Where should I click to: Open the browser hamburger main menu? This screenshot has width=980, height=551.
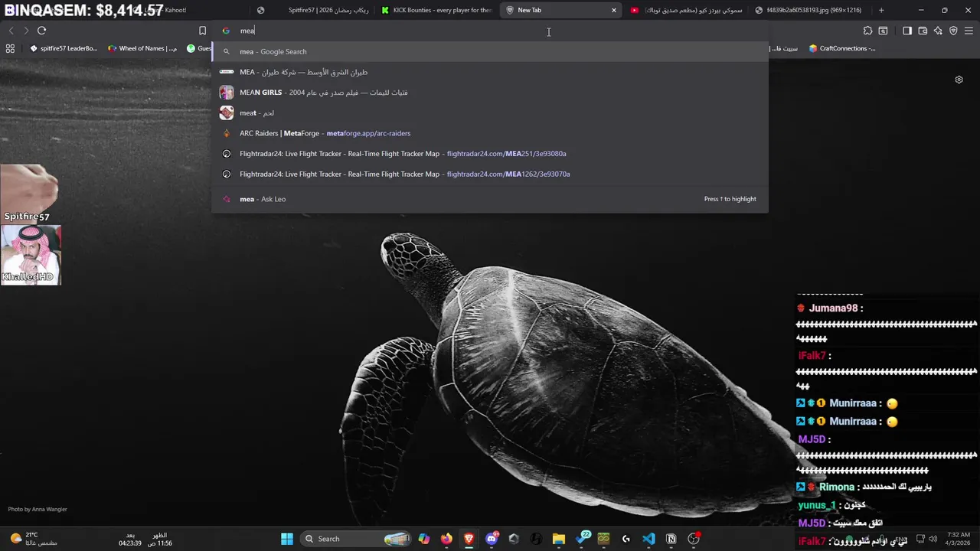pos(969,31)
